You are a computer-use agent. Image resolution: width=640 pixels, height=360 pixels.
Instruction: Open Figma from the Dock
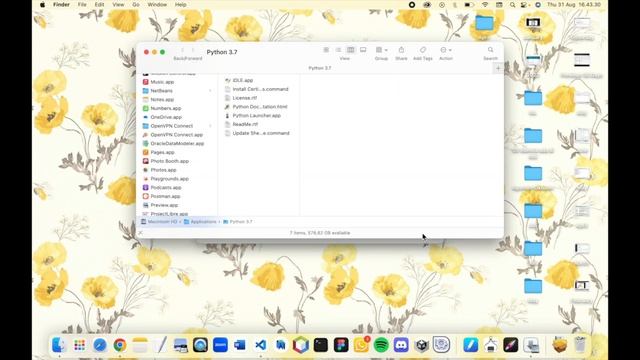point(341,345)
